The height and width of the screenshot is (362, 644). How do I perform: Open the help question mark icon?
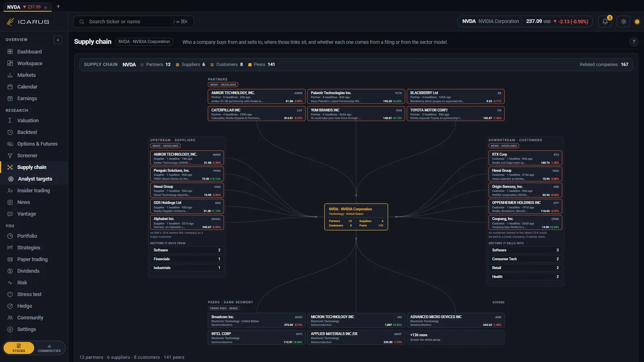pos(634,42)
